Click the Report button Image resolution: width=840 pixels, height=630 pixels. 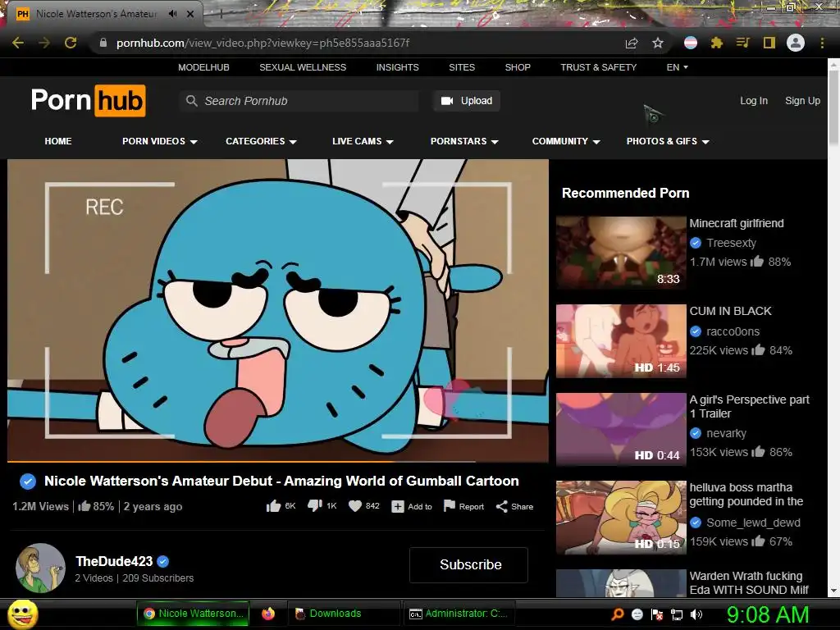463,506
